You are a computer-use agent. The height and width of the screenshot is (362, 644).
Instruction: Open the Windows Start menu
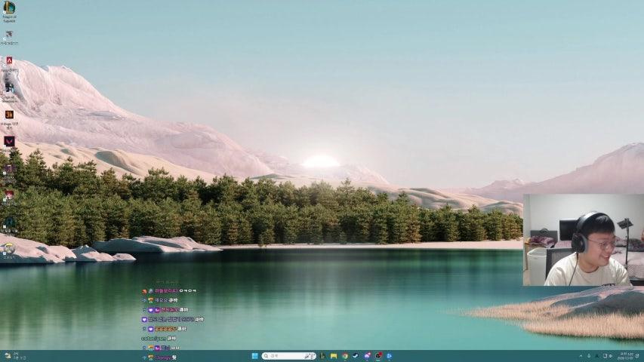pos(254,356)
